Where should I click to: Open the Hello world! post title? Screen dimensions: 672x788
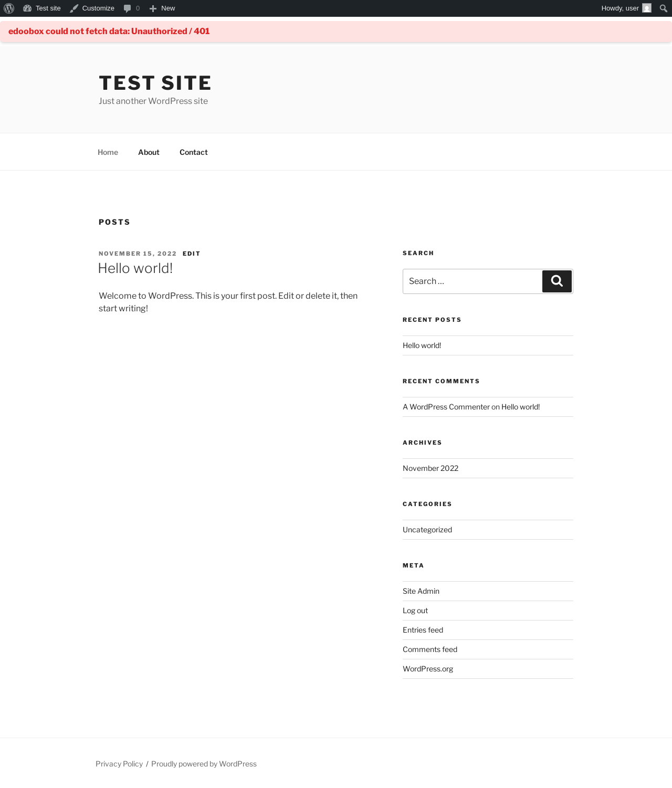coord(135,268)
